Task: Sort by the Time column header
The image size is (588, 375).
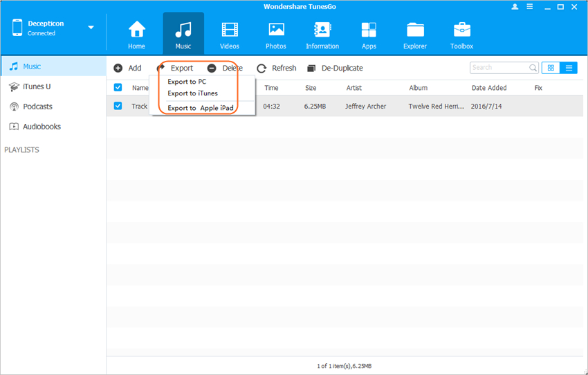Action: 271,88
